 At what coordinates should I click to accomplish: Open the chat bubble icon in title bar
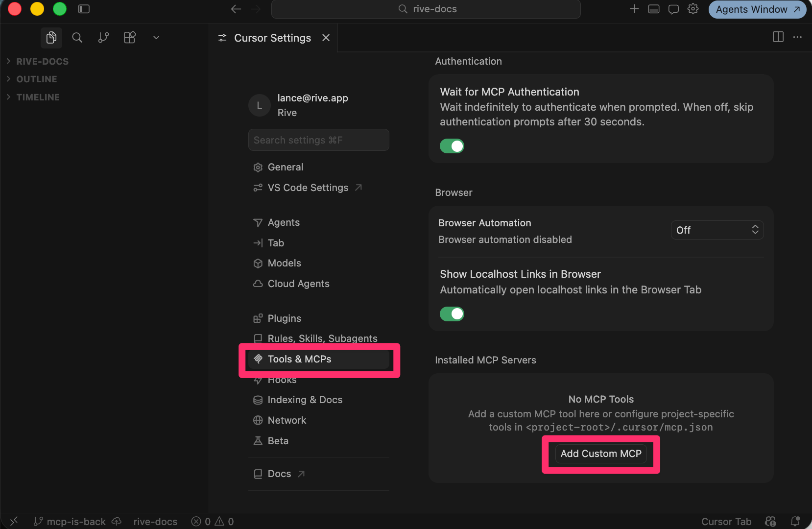point(673,9)
